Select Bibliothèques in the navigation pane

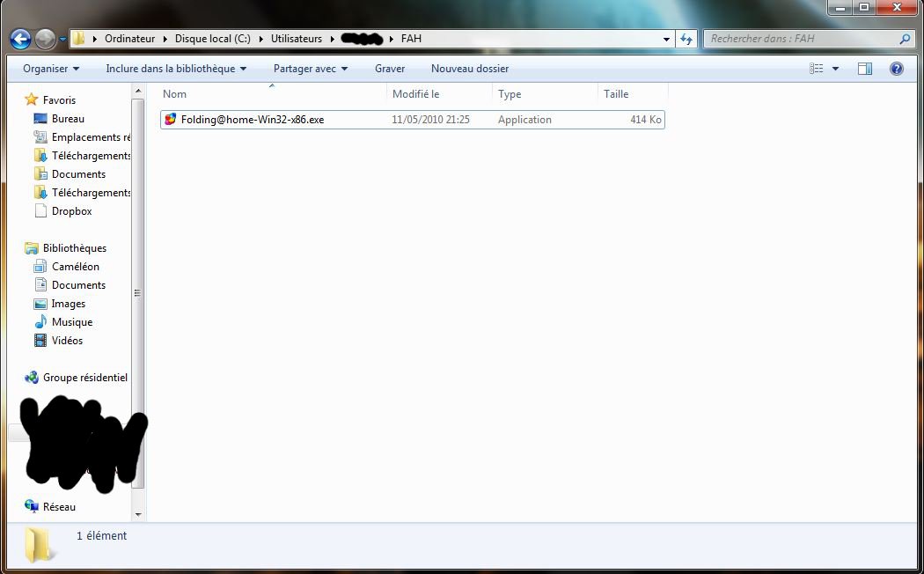[x=74, y=248]
